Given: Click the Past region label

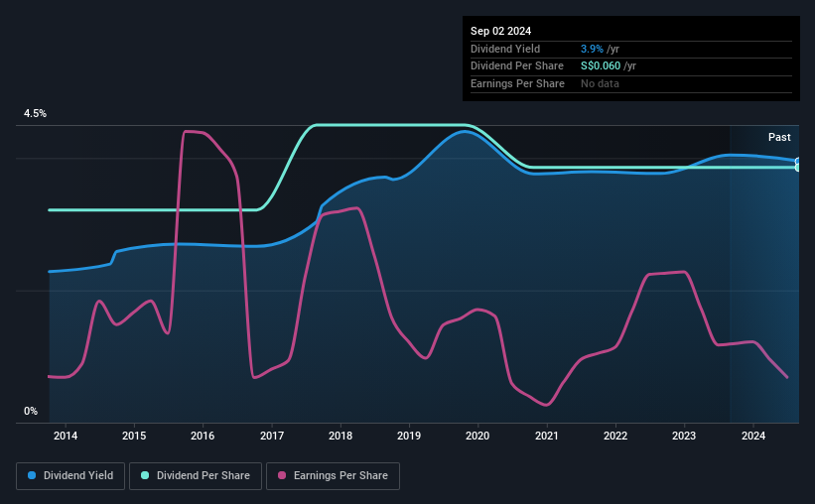Looking at the screenshot, I should point(779,137).
